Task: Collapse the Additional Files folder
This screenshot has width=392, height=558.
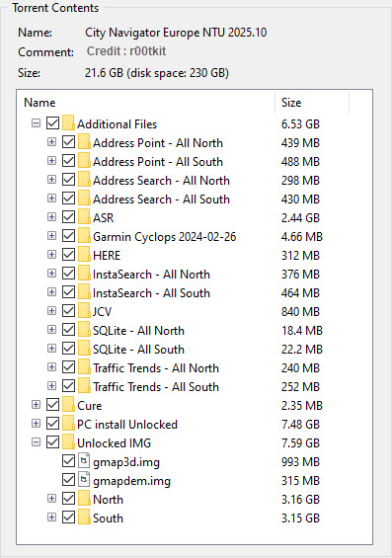Action: coord(36,123)
